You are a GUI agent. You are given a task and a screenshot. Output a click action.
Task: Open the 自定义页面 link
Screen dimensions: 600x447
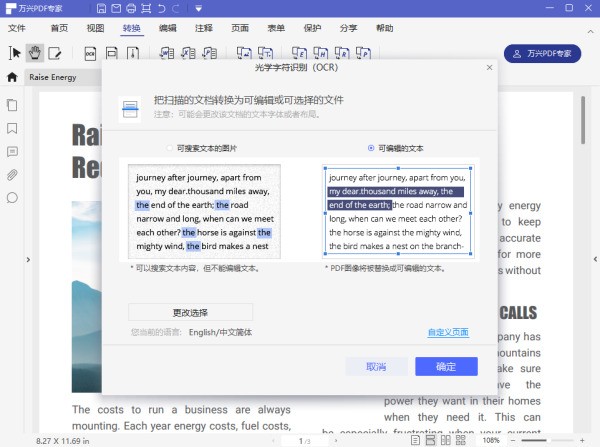448,332
